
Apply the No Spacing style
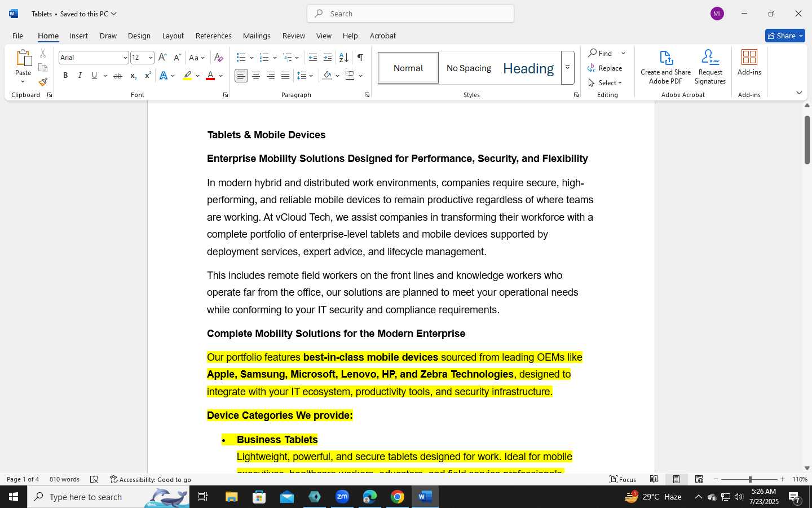tap(469, 68)
